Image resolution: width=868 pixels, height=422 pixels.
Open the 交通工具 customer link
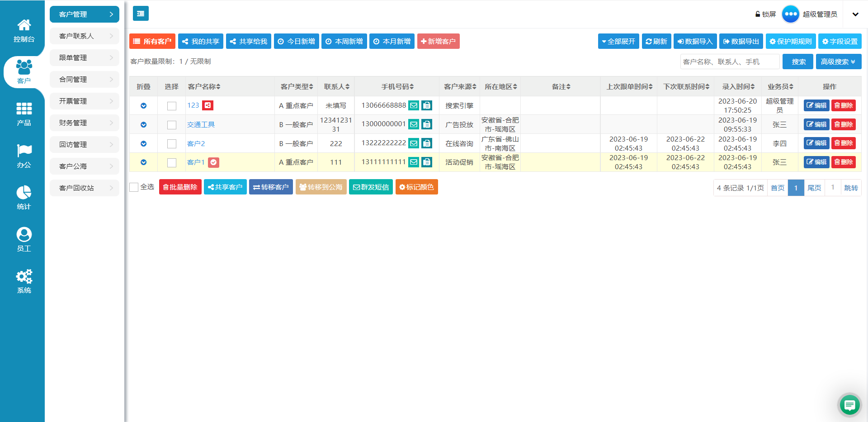(201, 124)
